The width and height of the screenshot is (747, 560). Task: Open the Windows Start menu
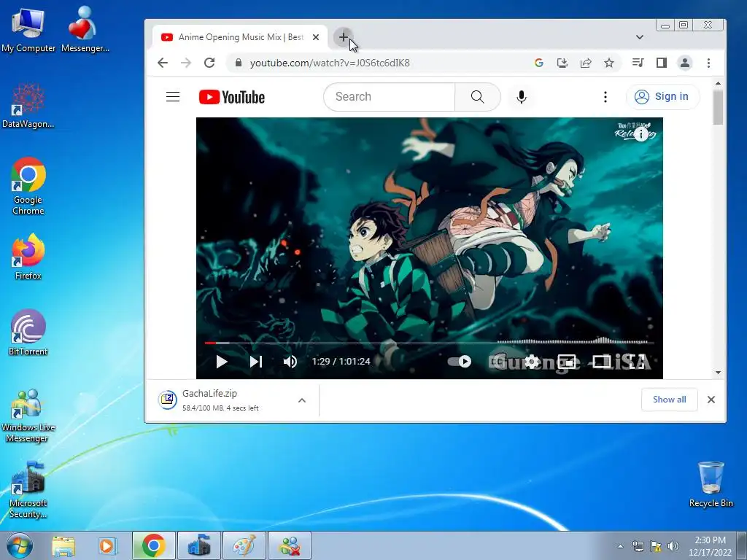pyautogui.click(x=19, y=545)
